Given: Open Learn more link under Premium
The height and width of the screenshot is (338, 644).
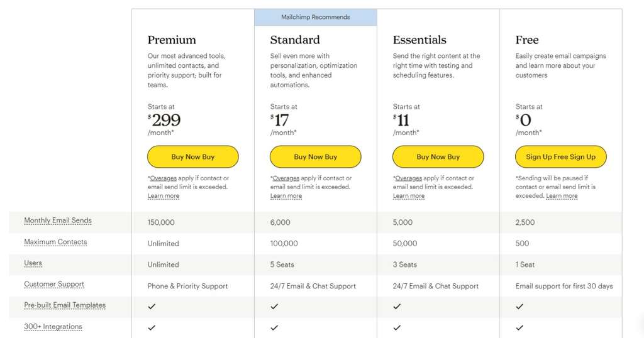Looking at the screenshot, I should pyautogui.click(x=164, y=196).
